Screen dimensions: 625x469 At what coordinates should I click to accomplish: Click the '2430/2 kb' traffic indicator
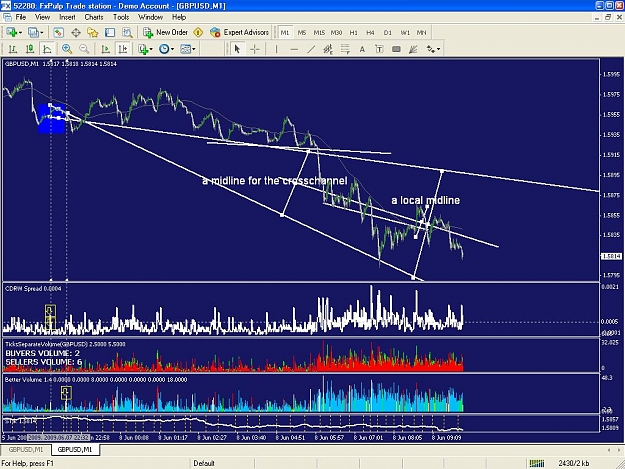click(574, 463)
